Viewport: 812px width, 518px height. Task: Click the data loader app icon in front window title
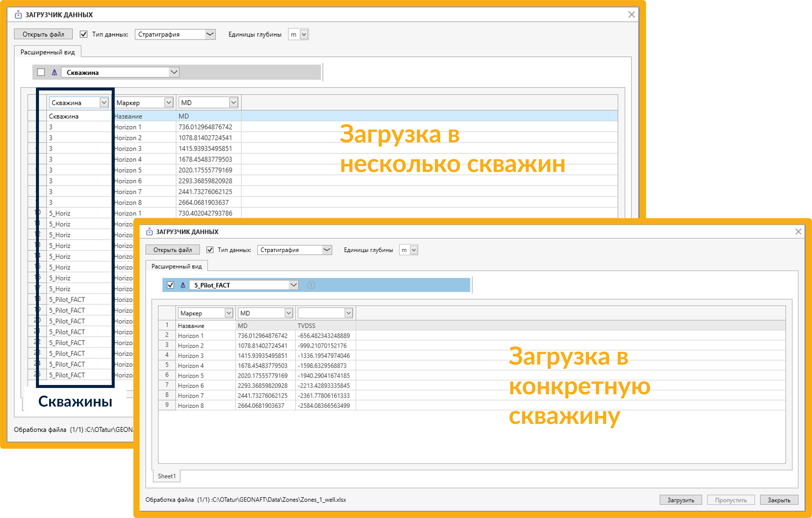[149, 232]
